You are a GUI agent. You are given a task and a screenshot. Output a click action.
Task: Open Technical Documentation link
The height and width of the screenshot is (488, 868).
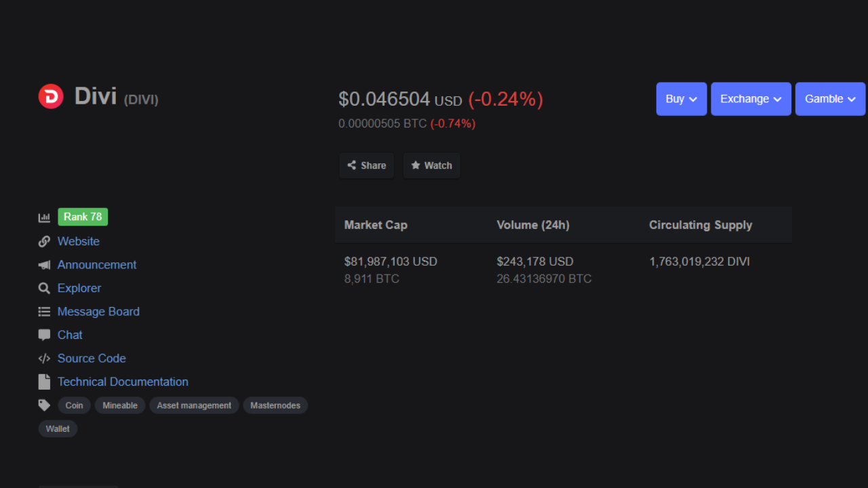coord(123,382)
